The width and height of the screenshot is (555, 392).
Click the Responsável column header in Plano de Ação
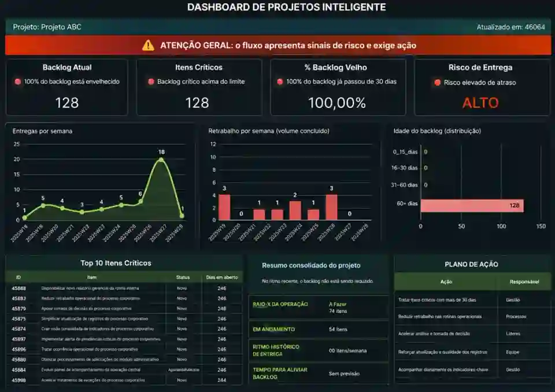point(524,282)
